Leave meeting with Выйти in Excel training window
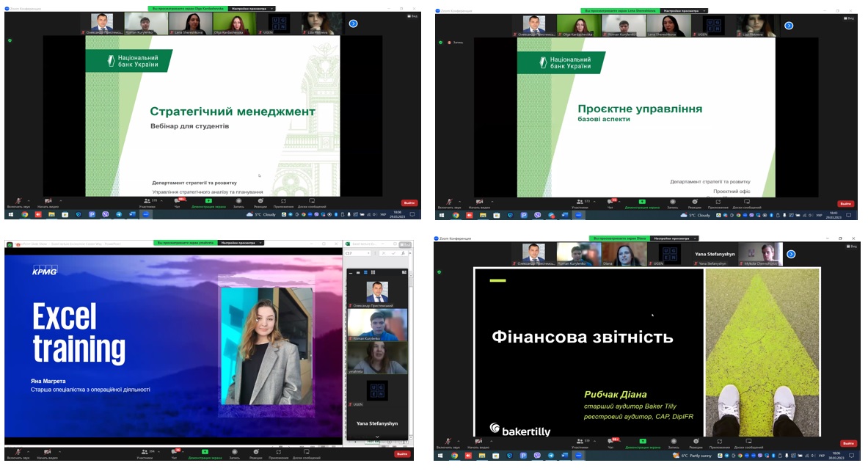Image resolution: width=868 pixels, height=474 pixels. click(402, 454)
